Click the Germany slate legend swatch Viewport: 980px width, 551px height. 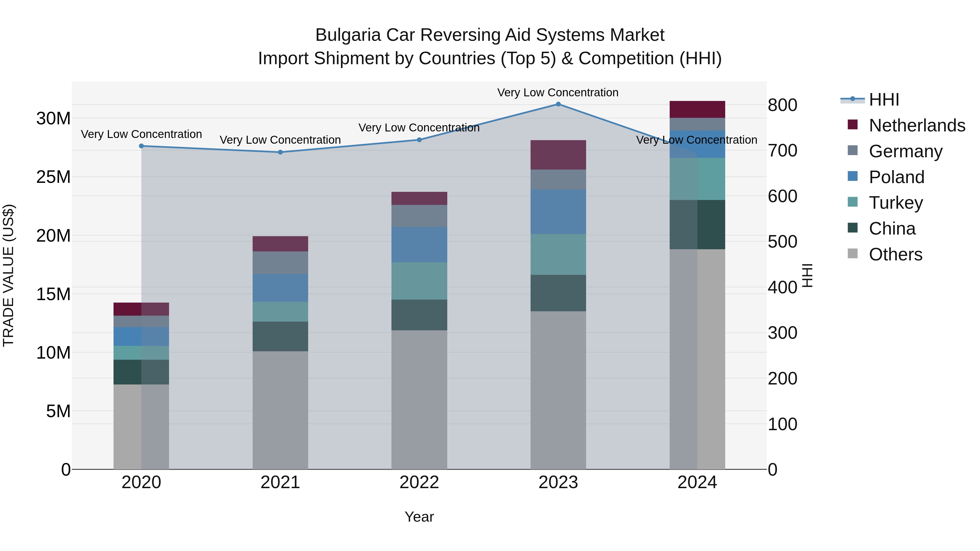coord(853,150)
